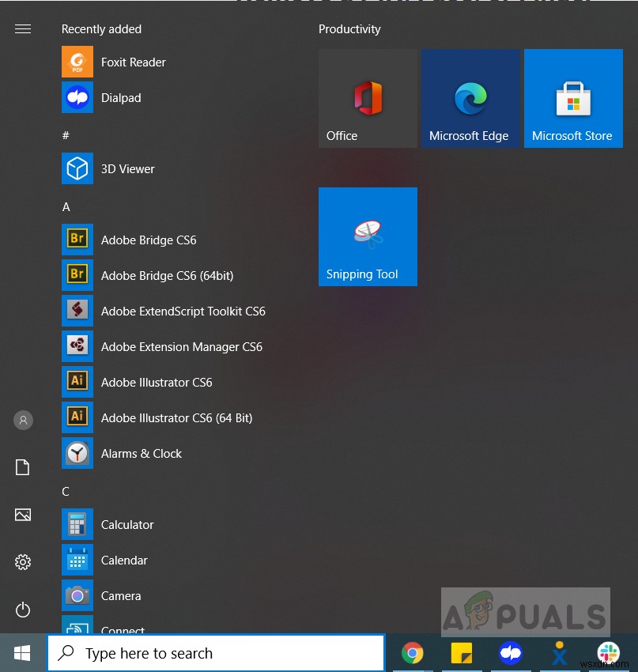638x672 pixels.
Task: Open Foxit Reader from Recently added
Action: click(133, 62)
